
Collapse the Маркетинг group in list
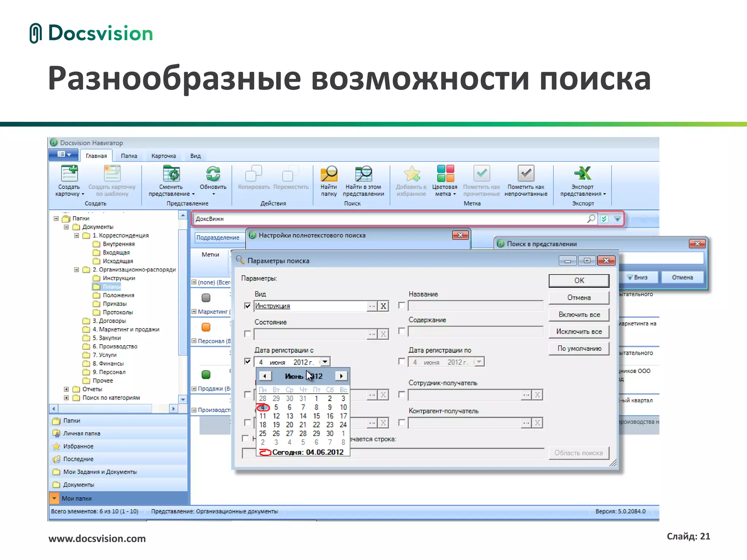(x=194, y=311)
